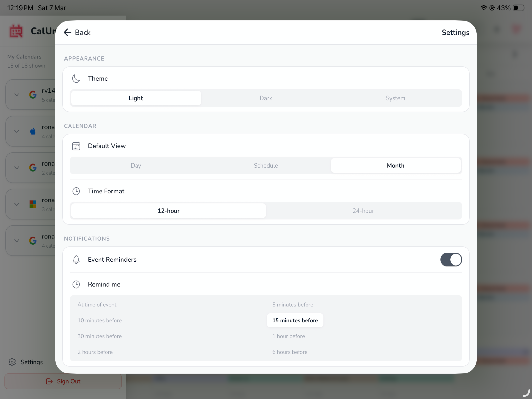Click the '18 of 18 shown' text
The width and height of the screenshot is (532, 399).
26,66
